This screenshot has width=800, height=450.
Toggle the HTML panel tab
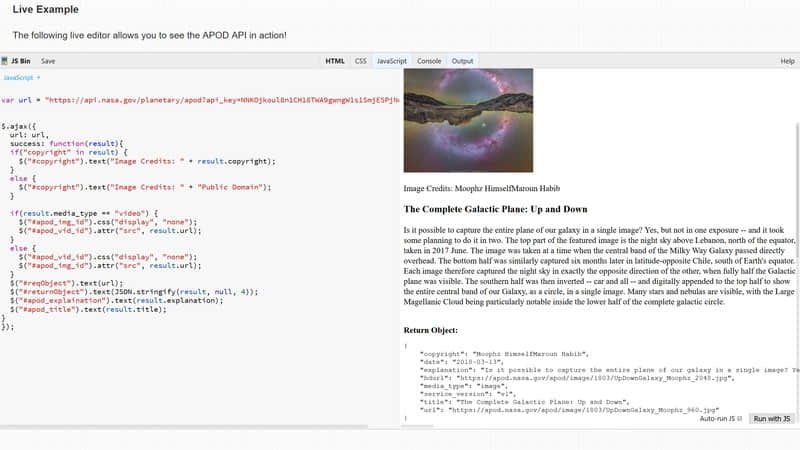click(335, 61)
